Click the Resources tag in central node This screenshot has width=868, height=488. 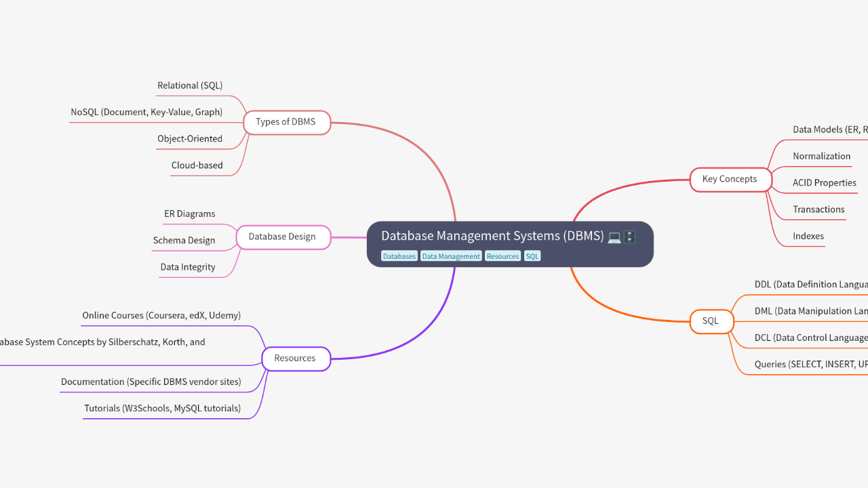tap(502, 256)
